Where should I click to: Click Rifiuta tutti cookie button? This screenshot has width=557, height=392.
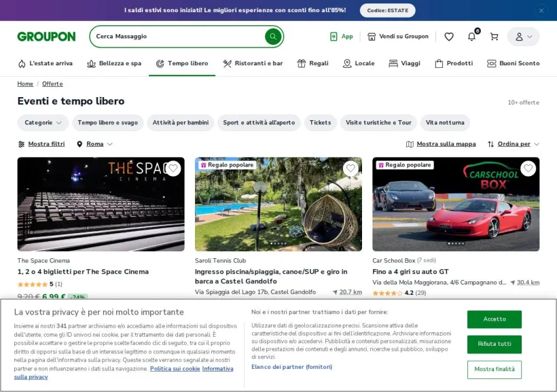(495, 344)
